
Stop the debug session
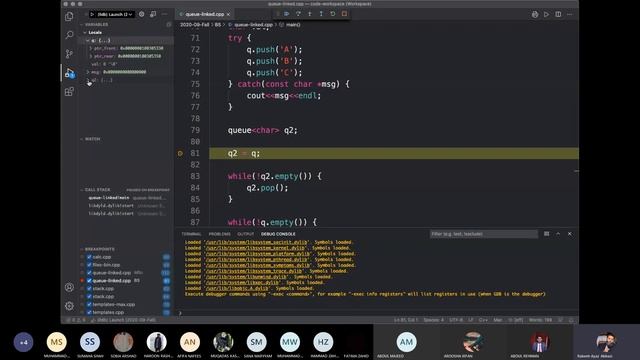(x=344, y=14)
